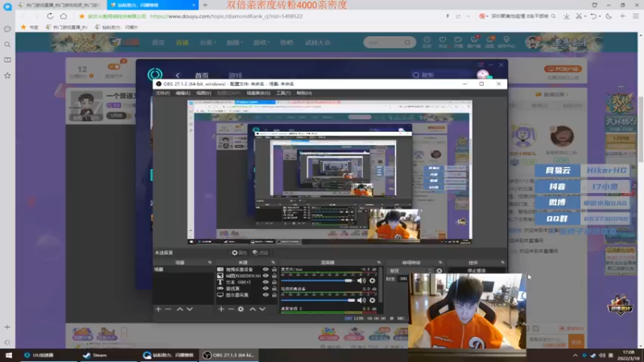Open OBS 文件(F) menu
The image size is (644, 362).
pos(163,93)
